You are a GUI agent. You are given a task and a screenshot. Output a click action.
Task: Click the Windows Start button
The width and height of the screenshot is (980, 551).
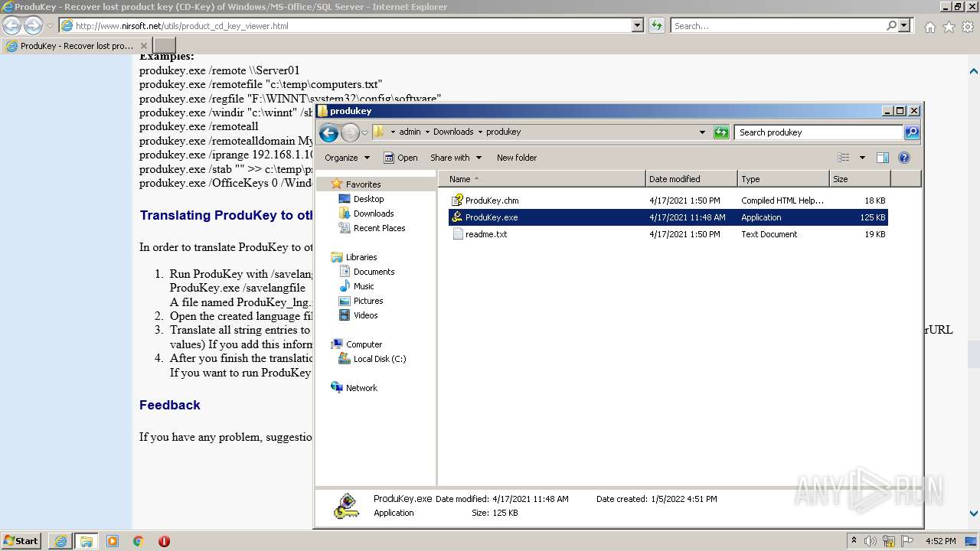click(21, 540)
